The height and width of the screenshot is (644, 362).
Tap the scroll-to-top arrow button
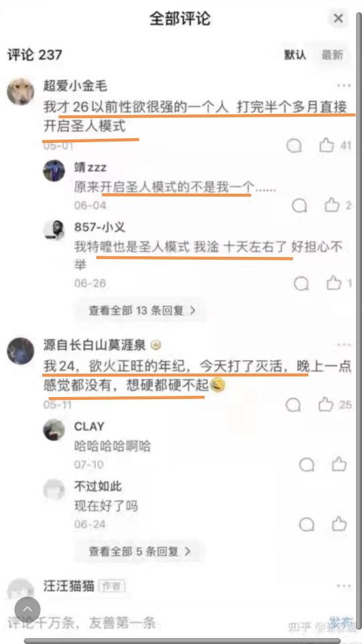[27, 610]
